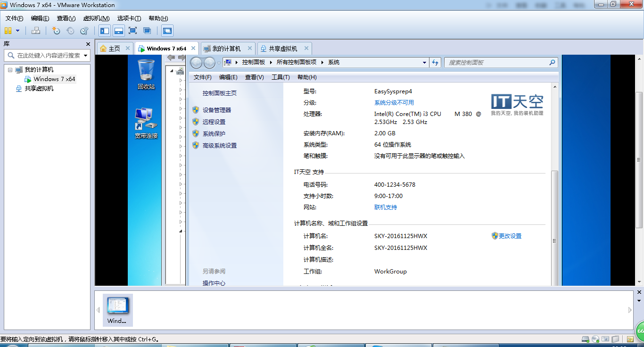Open 控制面板主页 link
The width and height of the screenshot is (644, 347).
pos(220,93)
